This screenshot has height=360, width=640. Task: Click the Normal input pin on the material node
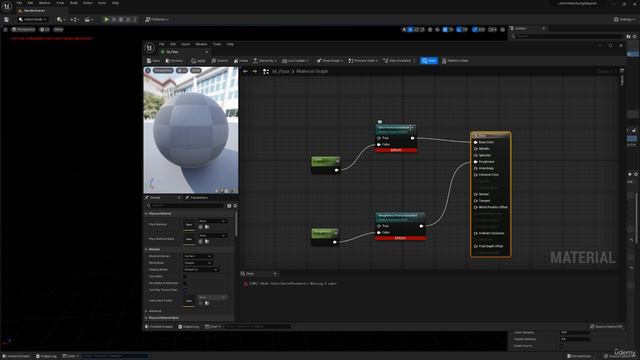pos(476,194)
